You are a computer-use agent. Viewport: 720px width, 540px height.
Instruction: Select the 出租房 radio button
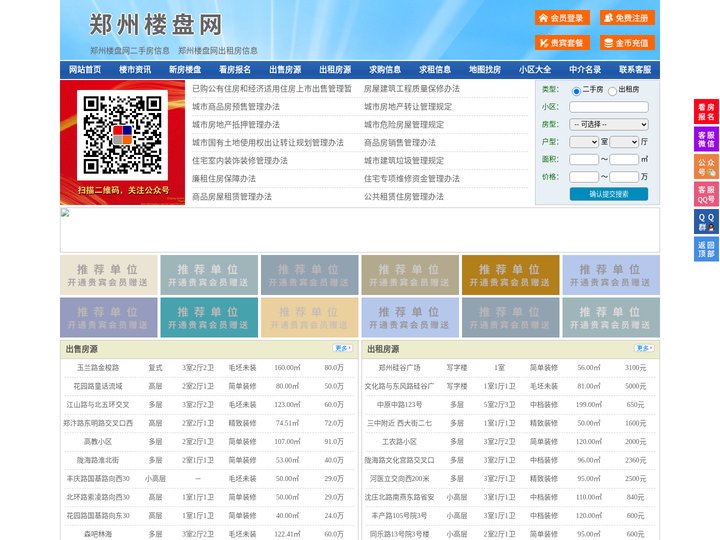[612, 91]
